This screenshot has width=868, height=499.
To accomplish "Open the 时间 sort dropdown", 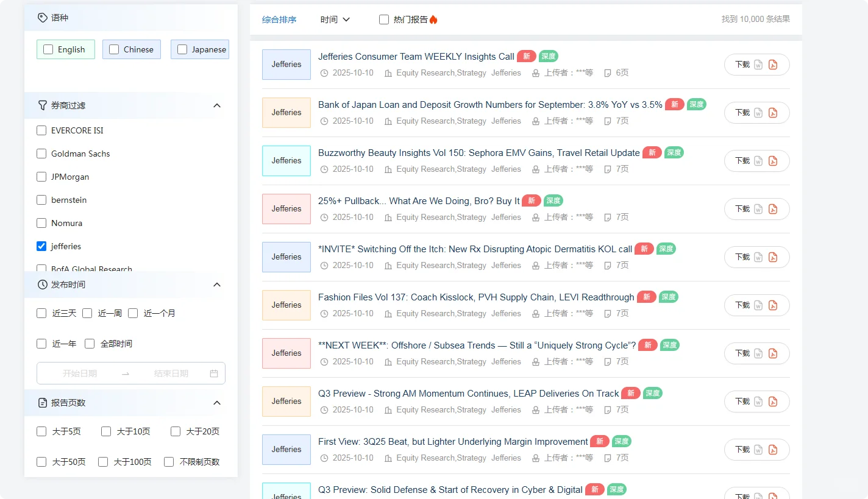I will (x=335, y=19).
